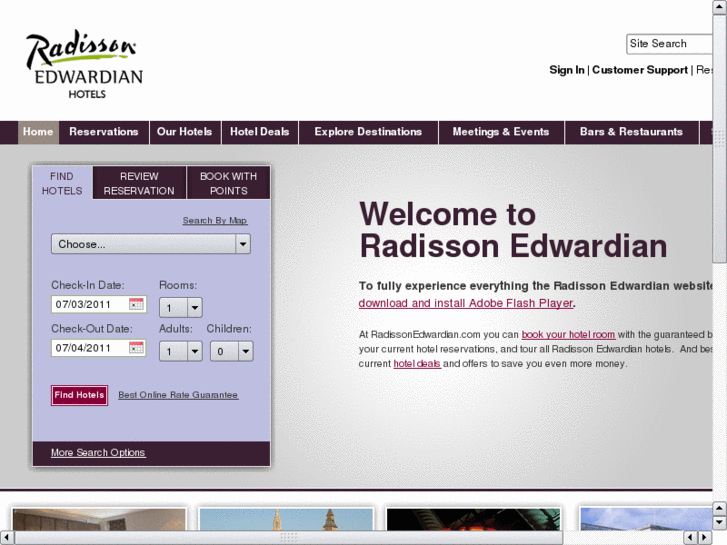Open the hotel deals text link
This screenshot has width=727, height=545.
(417, 364)
